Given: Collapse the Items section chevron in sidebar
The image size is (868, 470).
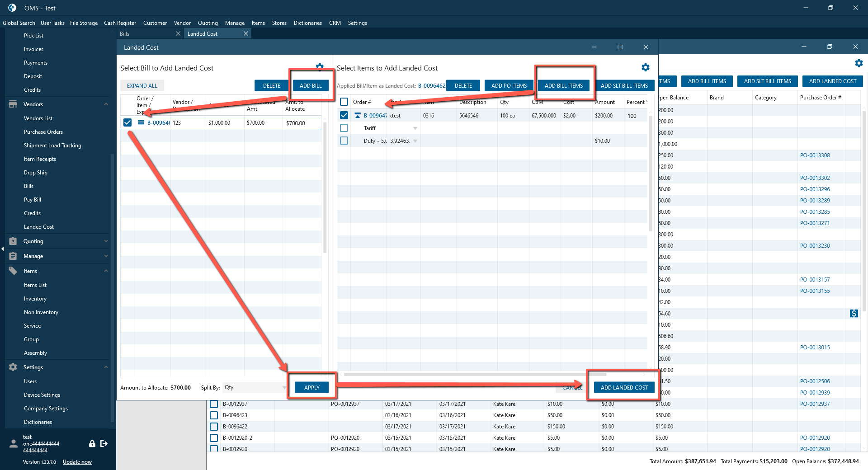Looking at the screenshot, I should click(x=106, y=271).
